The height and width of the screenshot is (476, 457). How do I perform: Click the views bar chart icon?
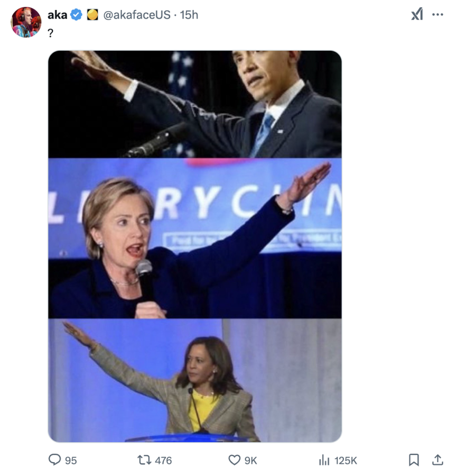(x=324, y=460)
